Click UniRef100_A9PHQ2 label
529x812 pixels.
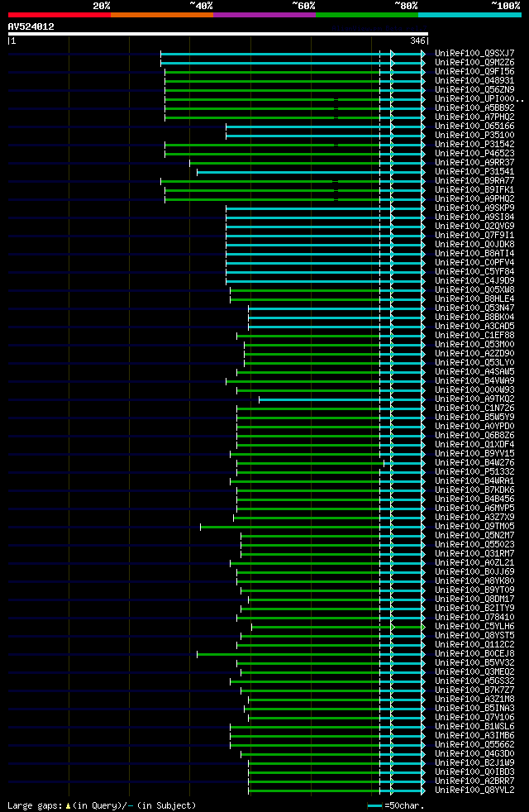(x=474, y=198)
